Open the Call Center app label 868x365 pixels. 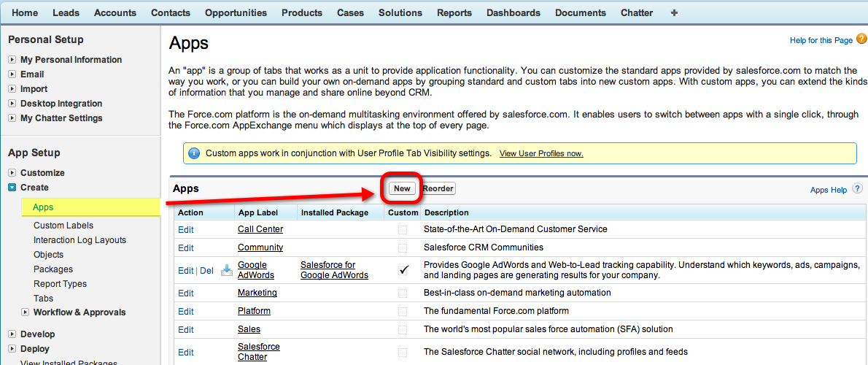click(260, 228)
